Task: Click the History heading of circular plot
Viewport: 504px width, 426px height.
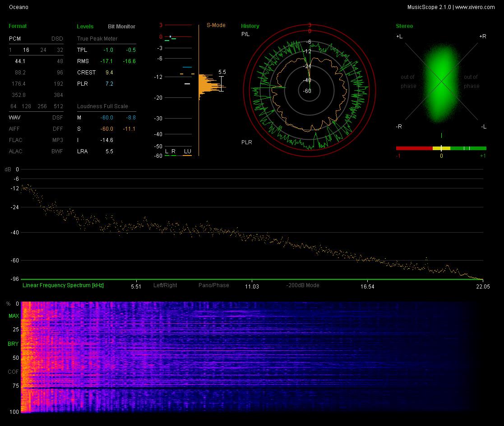Action: click(x=250, y=26)
